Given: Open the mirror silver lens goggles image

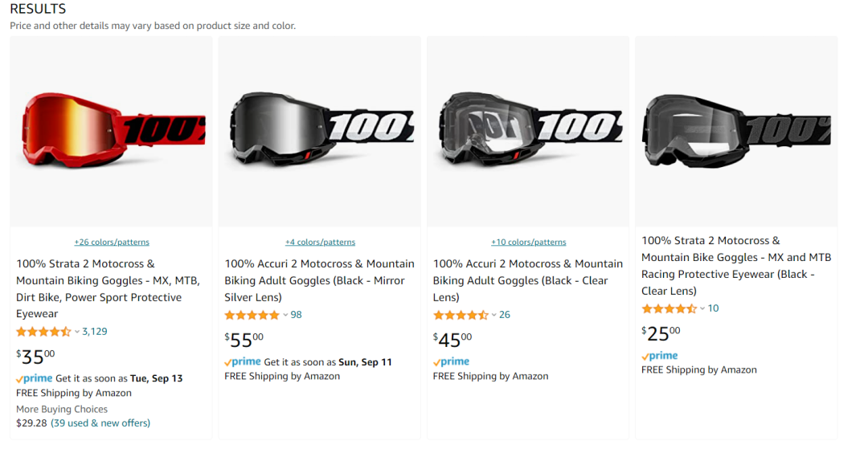Looking at the screenshot, I should pos(320,131).
